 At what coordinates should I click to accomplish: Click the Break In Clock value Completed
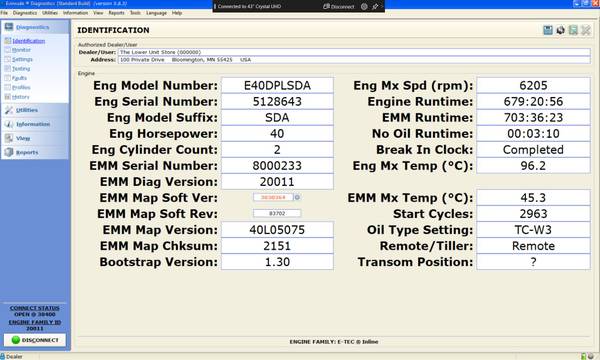tap(533, 150)
